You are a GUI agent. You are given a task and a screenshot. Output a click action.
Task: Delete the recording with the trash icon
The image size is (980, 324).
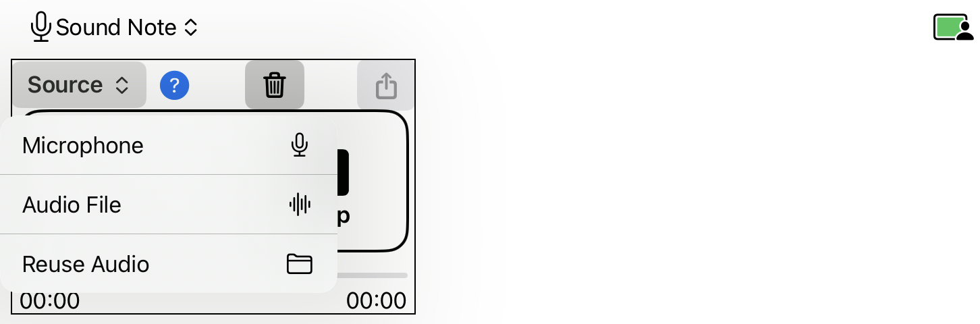pyautogui.click(x=275, y=85)
